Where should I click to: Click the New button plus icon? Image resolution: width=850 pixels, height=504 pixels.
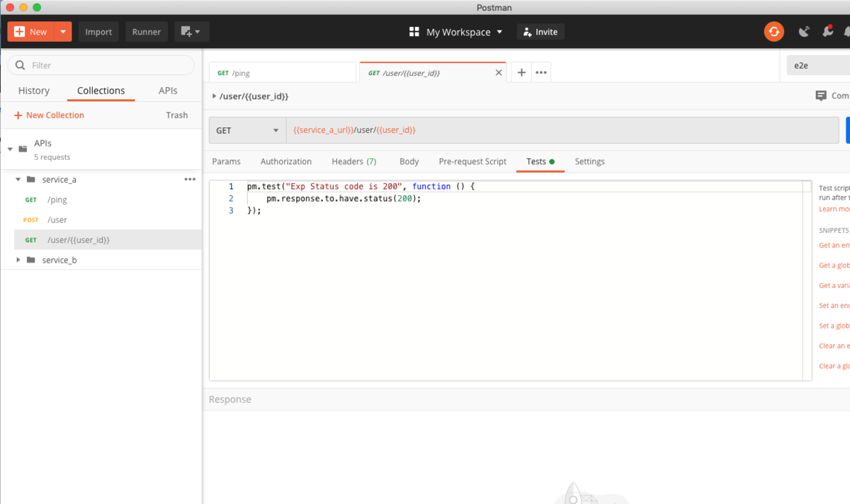[x=19, y=32]
